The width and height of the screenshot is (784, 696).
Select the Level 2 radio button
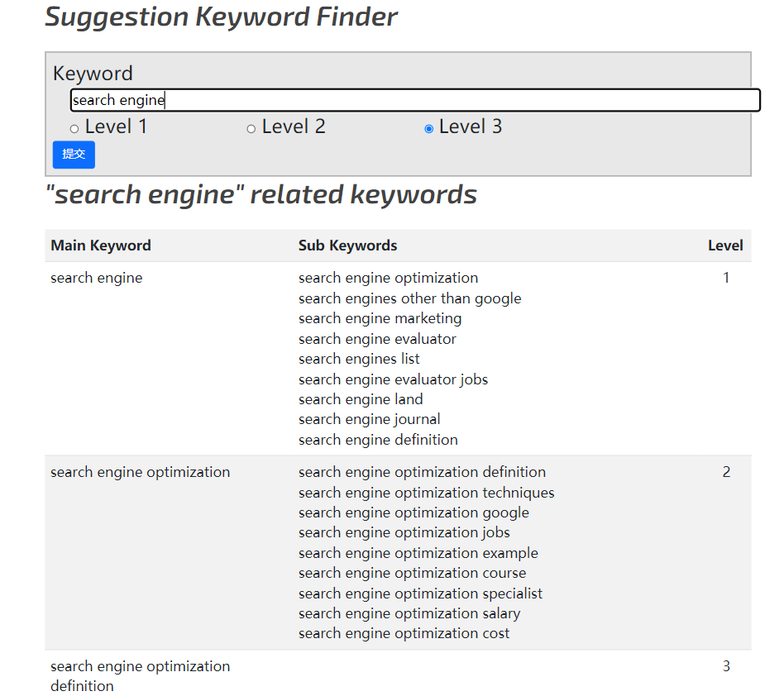tap(251, 129)
